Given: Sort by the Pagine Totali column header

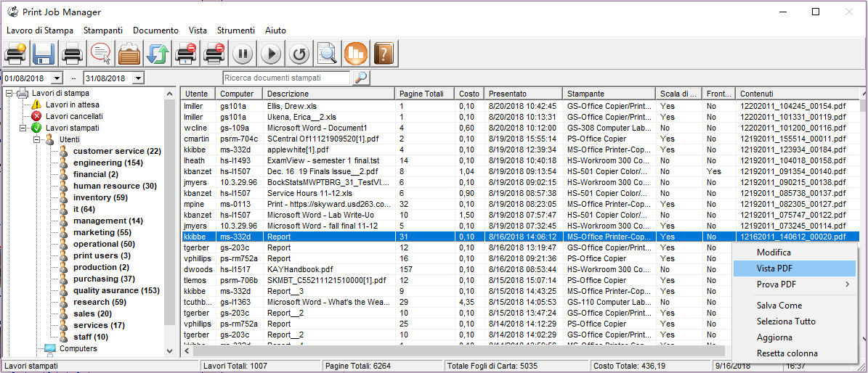Looking at the screenshot, I should [x=424, y=94].
